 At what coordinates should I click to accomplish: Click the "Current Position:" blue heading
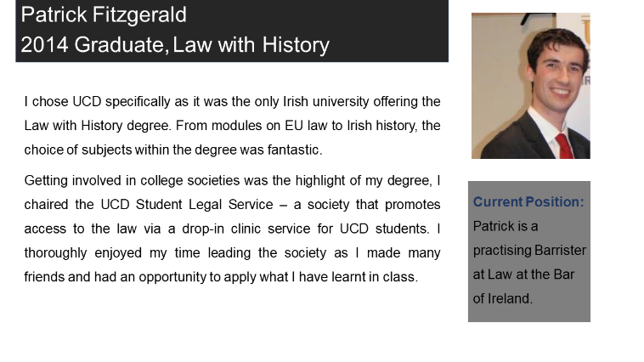click(528, 202)
